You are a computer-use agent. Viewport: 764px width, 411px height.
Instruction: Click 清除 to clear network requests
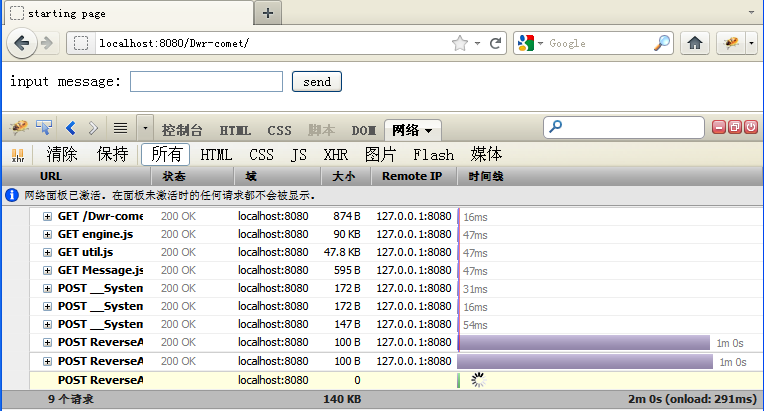(x=61, y=154)
